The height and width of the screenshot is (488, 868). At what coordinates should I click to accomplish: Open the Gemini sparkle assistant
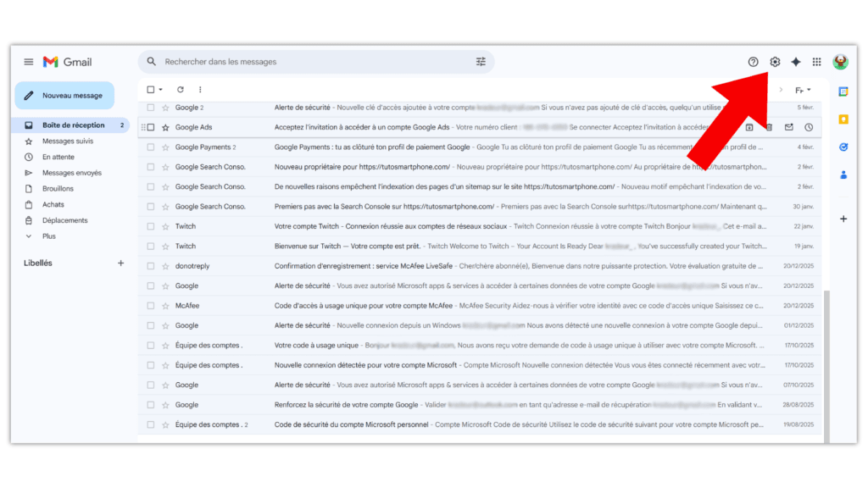pos(796,62)
